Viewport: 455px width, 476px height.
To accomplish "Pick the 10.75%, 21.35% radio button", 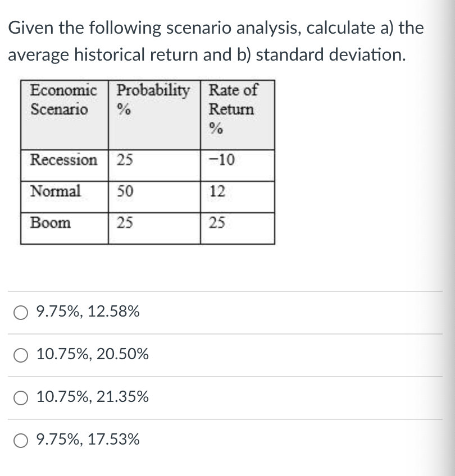I will tap(23, 397).
